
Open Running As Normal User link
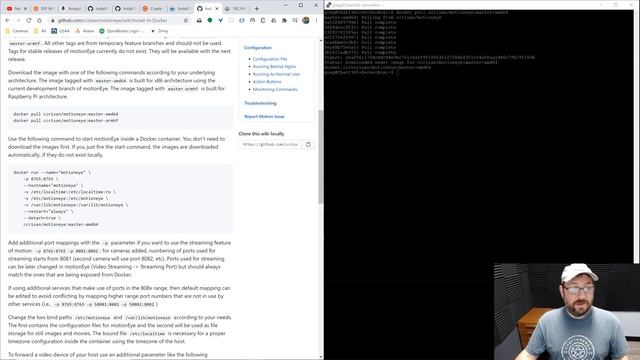tap(276, 74)
